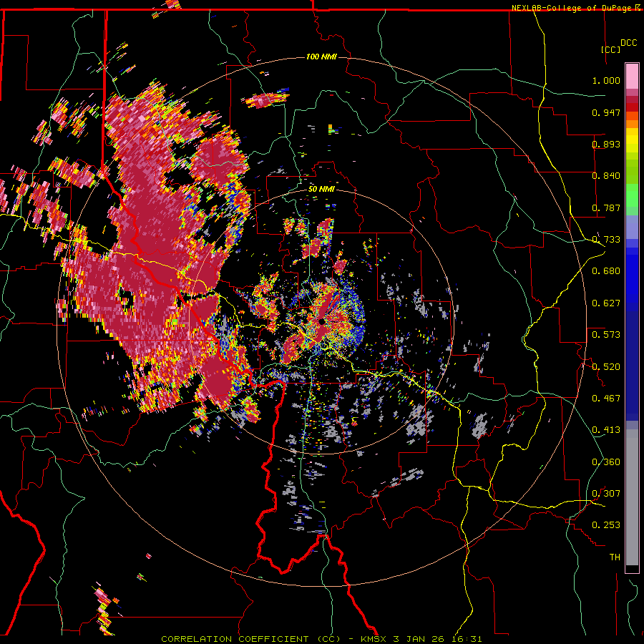The width and height of the screenshot is (644, 644).
Task: Click the 0.893 scale value
Action: tap(606, 144)
